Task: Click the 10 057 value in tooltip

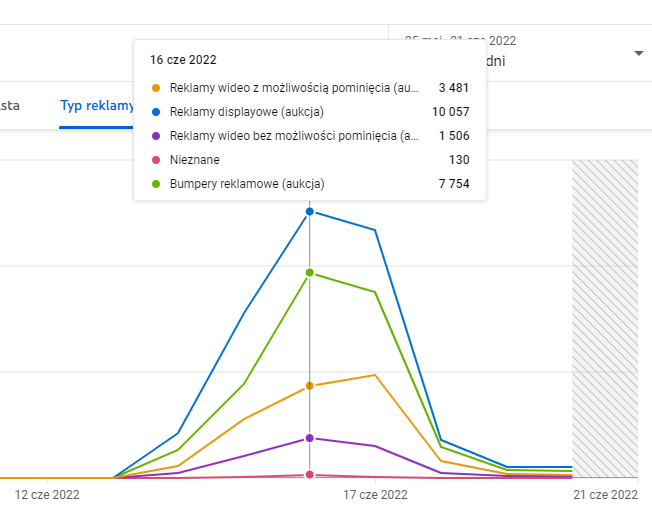Action: pyautogui.click(x=450, y=111)
